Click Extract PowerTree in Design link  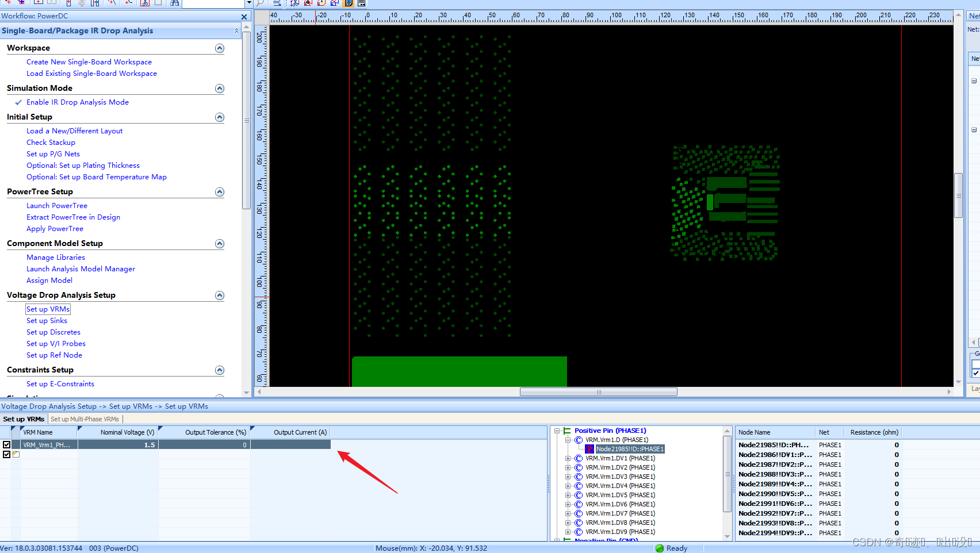click(x=73, y=217)
